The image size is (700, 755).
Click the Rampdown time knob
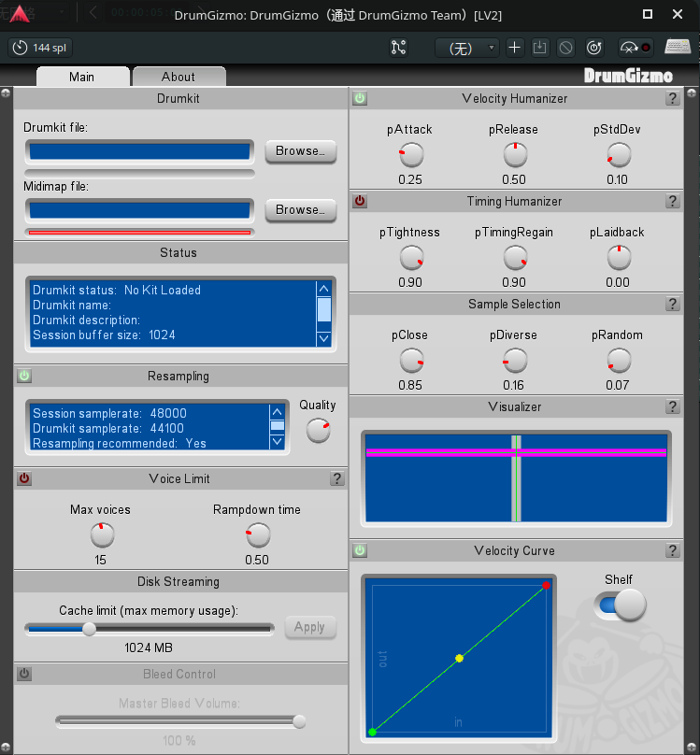[258, 535]
